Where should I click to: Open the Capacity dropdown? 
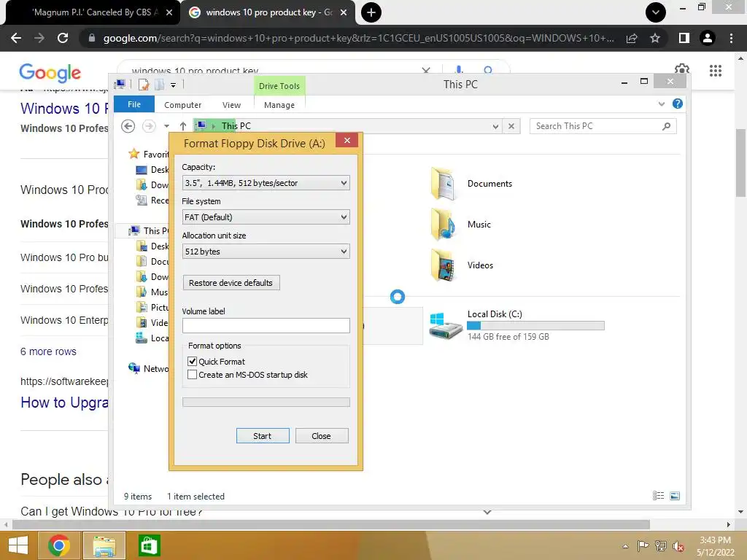click(266, 183)
